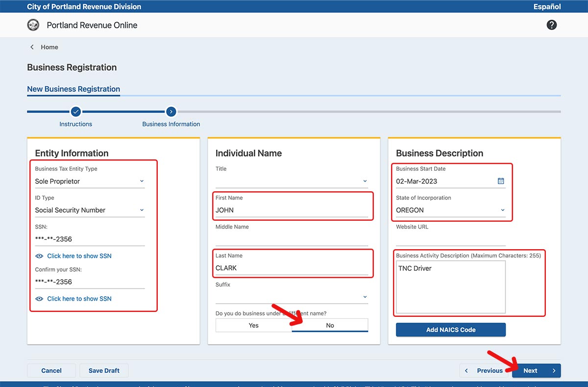The height and width of the screenshot is (387, 588).
Task: Click the Website URL input field
Action: click(450, 239)
